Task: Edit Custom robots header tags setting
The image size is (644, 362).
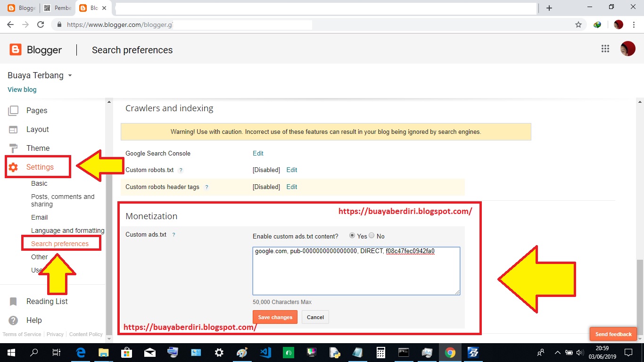Action: pyautogui.click(x=292, y=187)
